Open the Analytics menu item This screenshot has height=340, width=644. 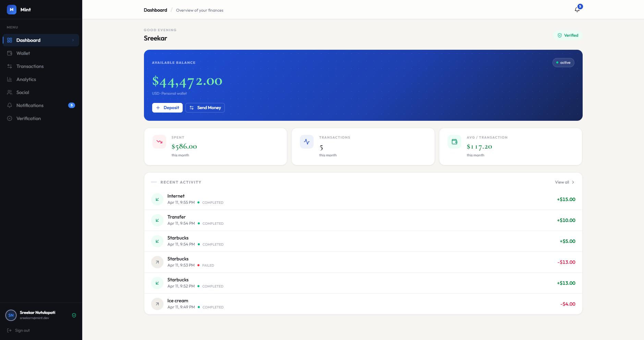pos(41,79)
